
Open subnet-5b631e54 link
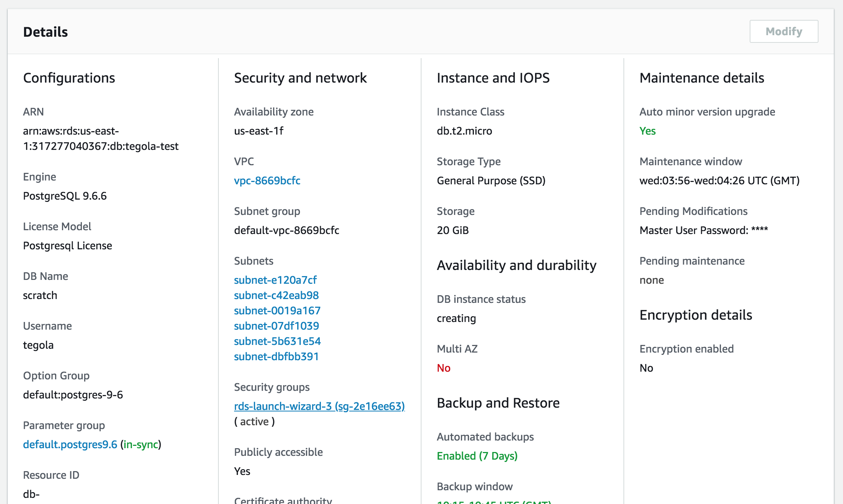click(x=277, y=341)
